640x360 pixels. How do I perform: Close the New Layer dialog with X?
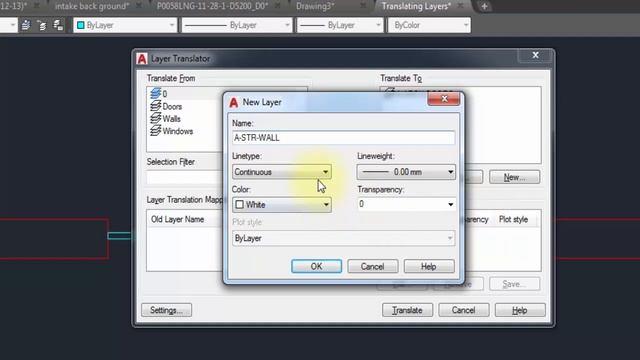[444, 98]
